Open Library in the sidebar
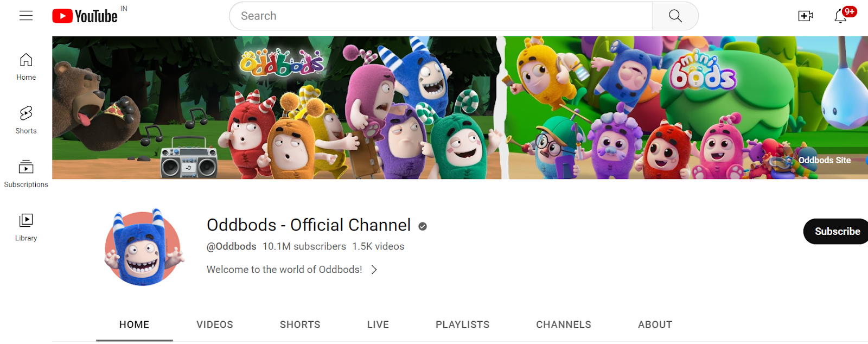The height and width of the screenshot is (344, 868). pyautogui.click(x=26, y=227)
